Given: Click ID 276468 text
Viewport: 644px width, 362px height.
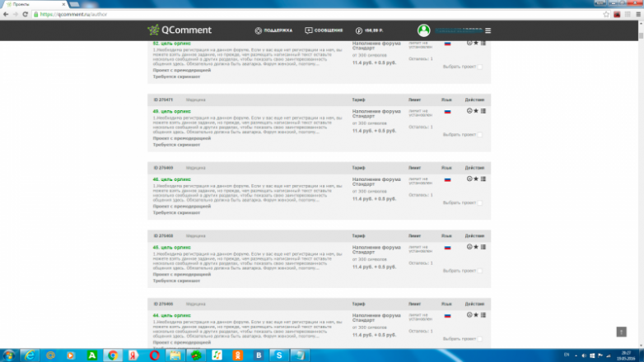Looking at the screenshot, I should (x=163, y=236).
